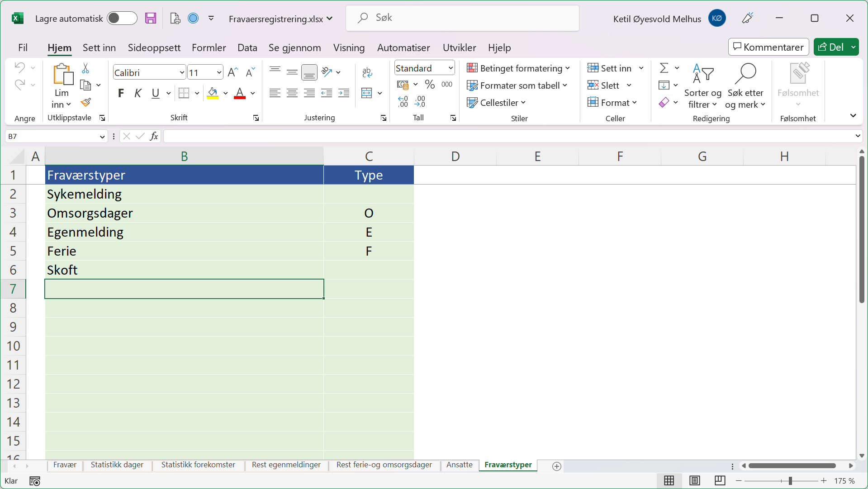Viewport: 868px width, 489px height.
Task: Switch to Page Layout view in status bar
Action: click(x=695, y=480)
